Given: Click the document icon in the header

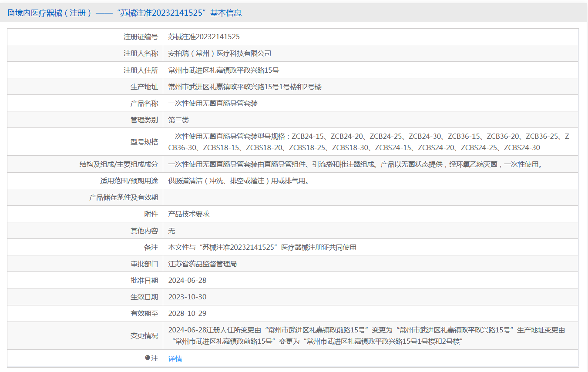Looking at the screenshot, I should pos(11,13).
